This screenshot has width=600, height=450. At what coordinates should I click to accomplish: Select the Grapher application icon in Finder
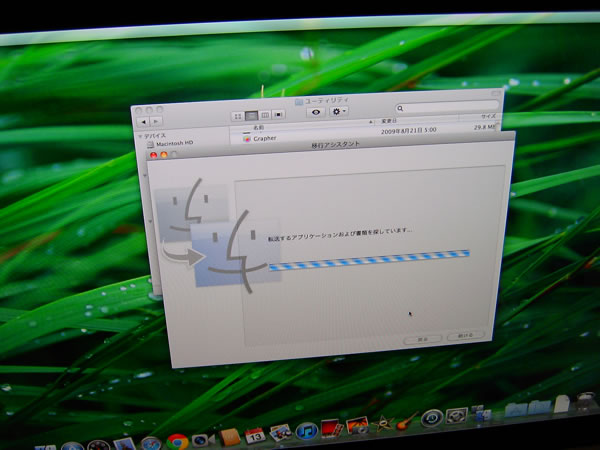tap(247, 139)
